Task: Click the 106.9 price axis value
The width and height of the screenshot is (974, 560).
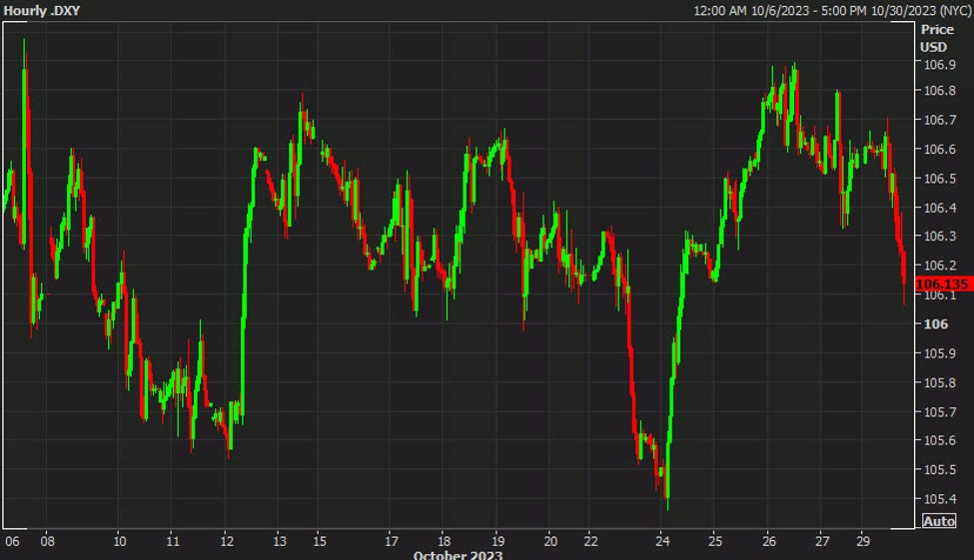Action: (939, 65)
